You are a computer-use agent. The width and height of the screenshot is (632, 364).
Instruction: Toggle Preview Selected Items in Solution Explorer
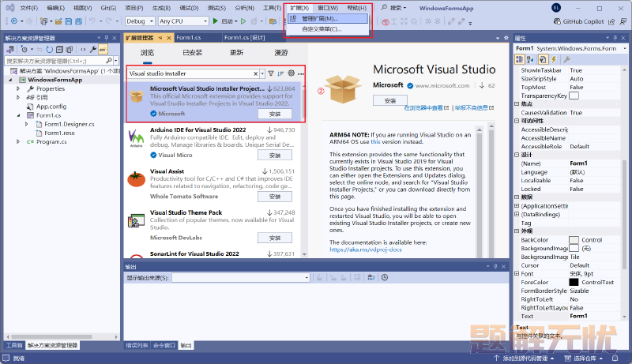tap(103, 50)
